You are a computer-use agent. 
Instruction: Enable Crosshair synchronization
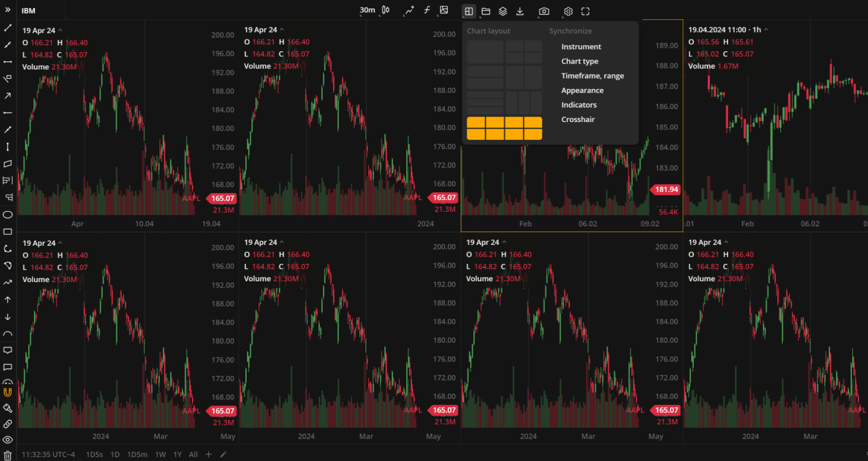(x=578, y=119)
